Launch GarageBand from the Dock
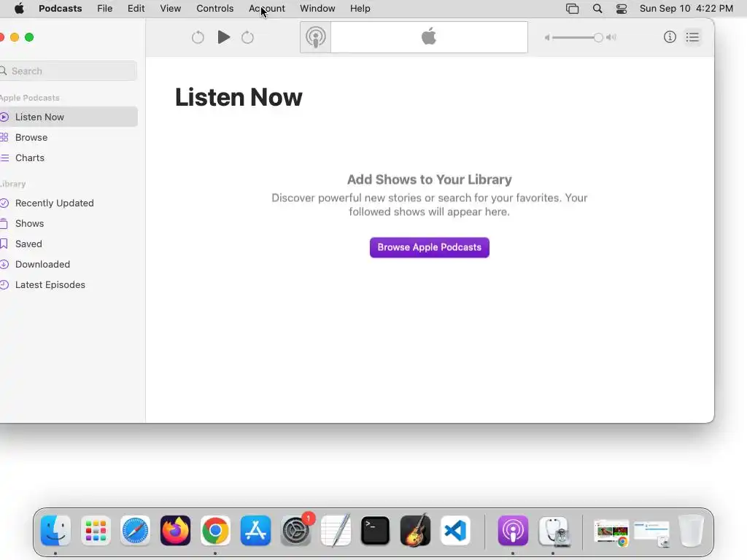Image resolution: width=747 pixels, height=560 pixels. click(415, 531)
